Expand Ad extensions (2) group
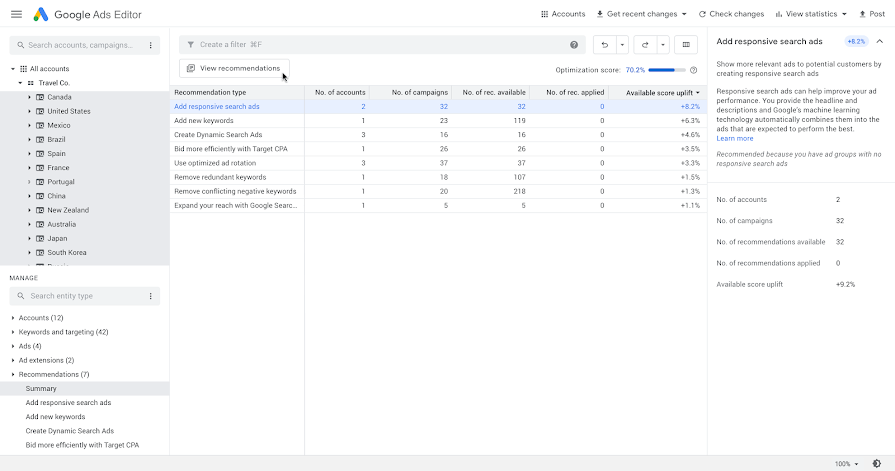895x471 pixels. (x=13, y=360)
